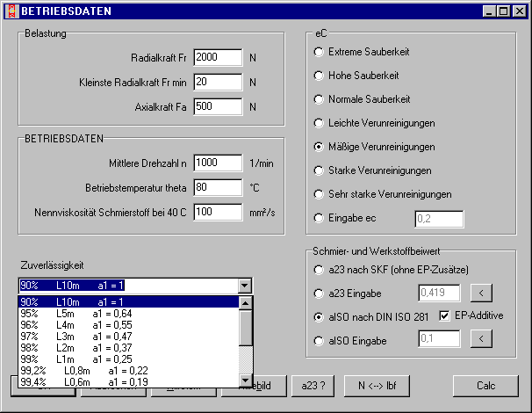The height and width of the screenshot is (413, 532).
Task: Select Extreme Sauberkeit radio option
Action: coord(319,52)
